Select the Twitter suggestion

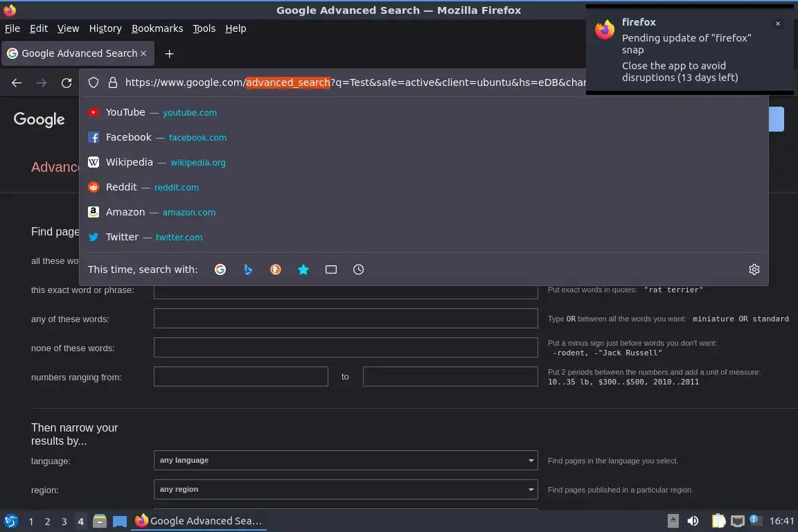click(423, 237)
